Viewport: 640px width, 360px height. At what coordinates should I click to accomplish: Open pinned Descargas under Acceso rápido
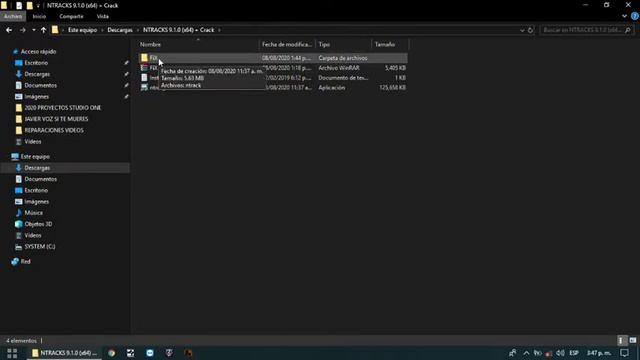pyautogui.click(x=37, y=74)
